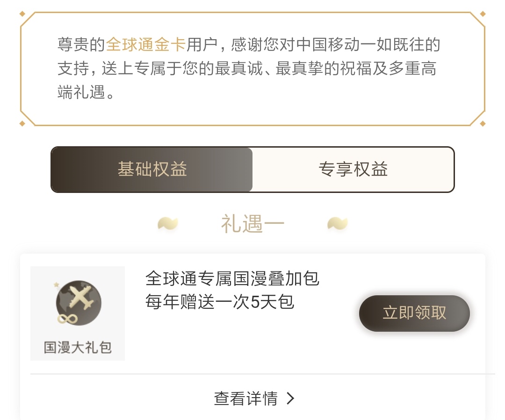
Task: Tap the small star on gift icon
Action: click(57, 284)
